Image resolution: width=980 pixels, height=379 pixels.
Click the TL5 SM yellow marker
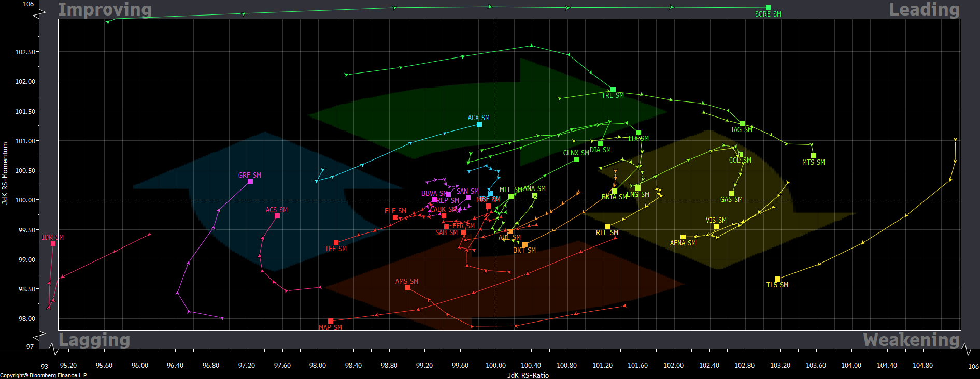click(777, 279)
